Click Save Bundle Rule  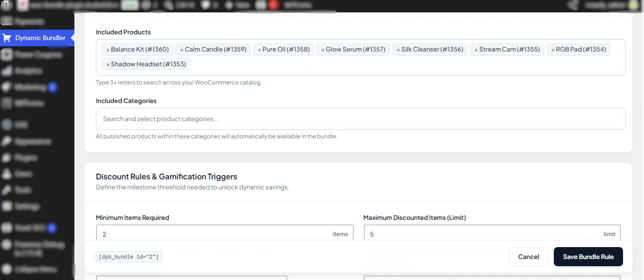pos(588,257)
